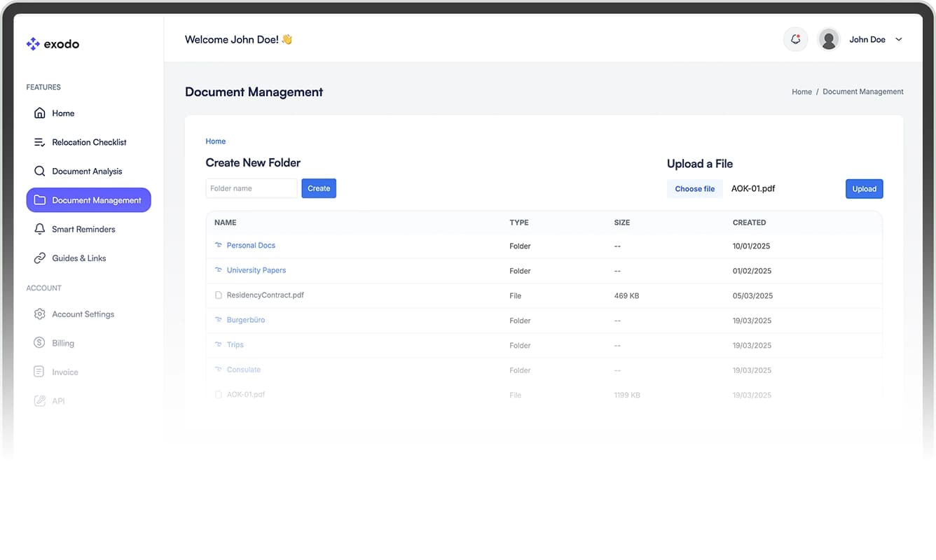Open Relocation Checklist from sidebar
The height and width of the screenshot is (560, 936).
coord(89,142)
